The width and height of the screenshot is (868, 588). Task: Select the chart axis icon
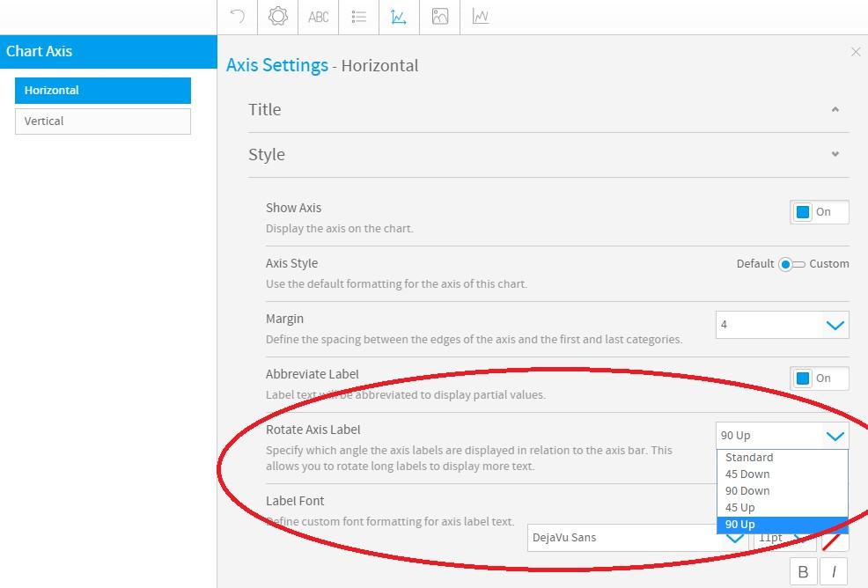(x=399, y=17)
